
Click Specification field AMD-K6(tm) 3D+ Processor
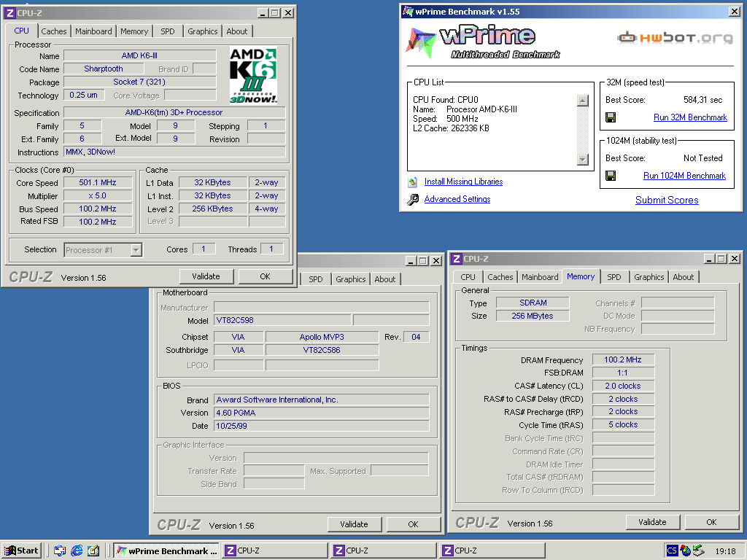174,113
